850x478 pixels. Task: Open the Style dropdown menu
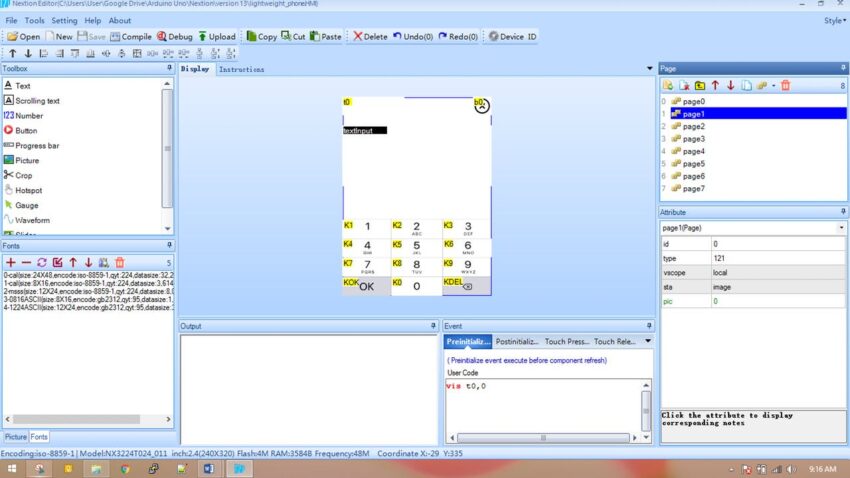[x=833, y=20]
